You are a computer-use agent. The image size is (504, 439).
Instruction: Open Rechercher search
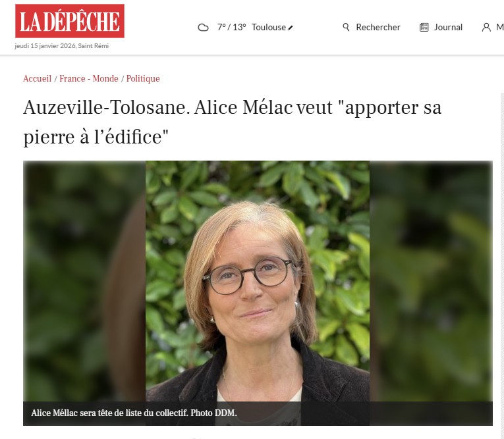pyautogui.click(x=378, y=27)
